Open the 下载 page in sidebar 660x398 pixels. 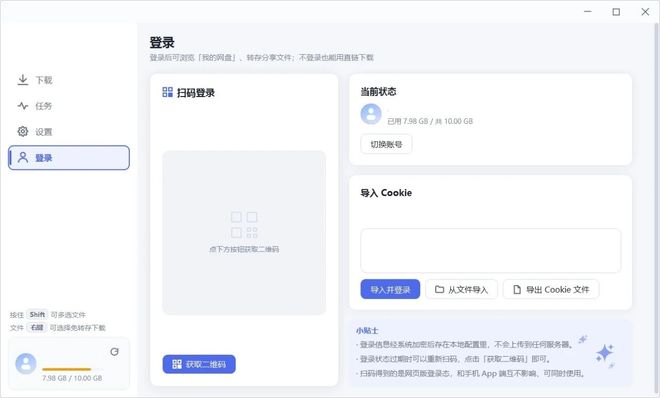[69, 80]
